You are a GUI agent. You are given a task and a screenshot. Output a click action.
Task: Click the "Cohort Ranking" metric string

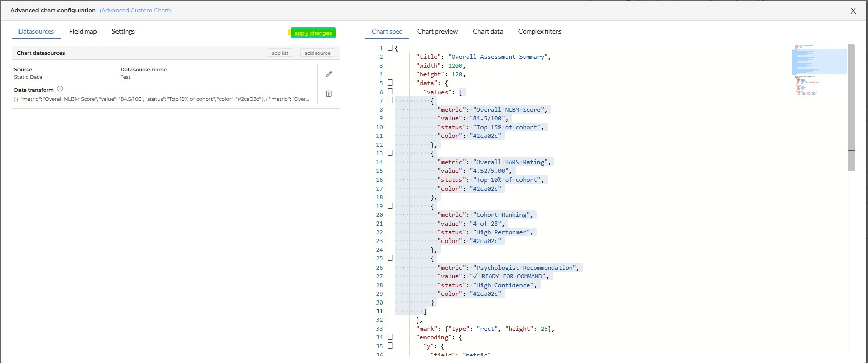coord(501,215)
